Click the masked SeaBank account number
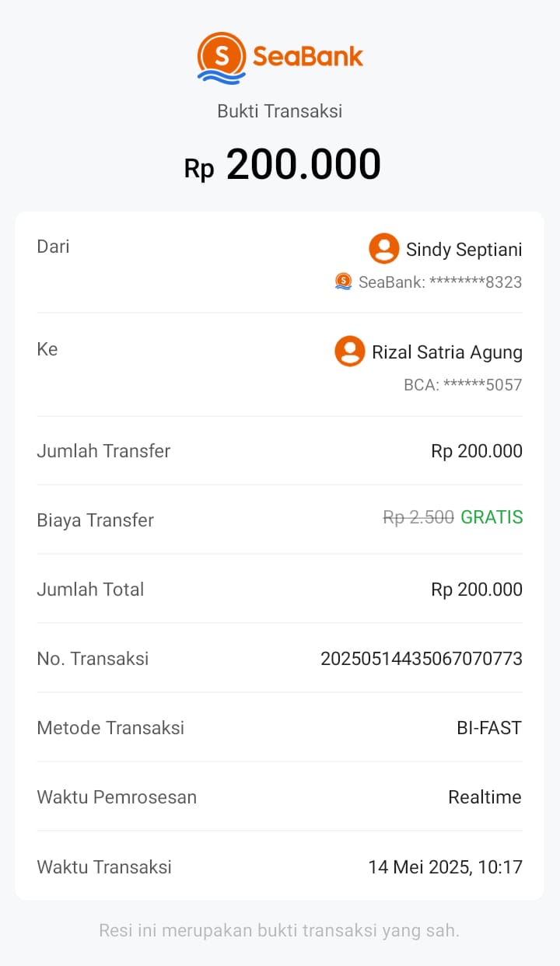Image resolution: width=560 pixels, height=966 pixels. (x=440, y=282)
